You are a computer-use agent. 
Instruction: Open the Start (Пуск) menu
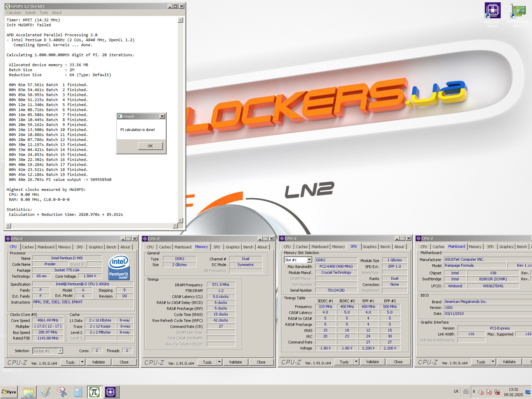tap(9, 392)
